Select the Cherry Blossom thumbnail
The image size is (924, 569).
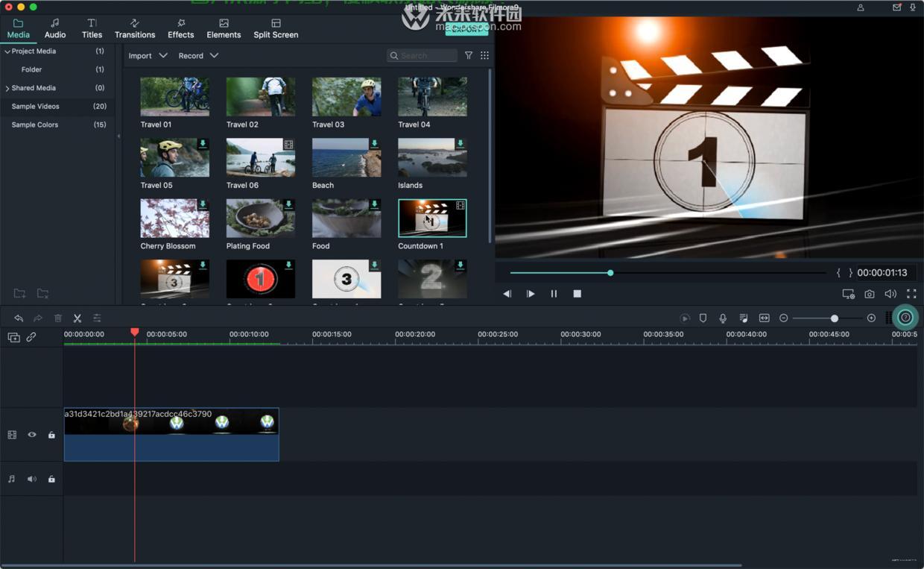(x=174, y=218)
